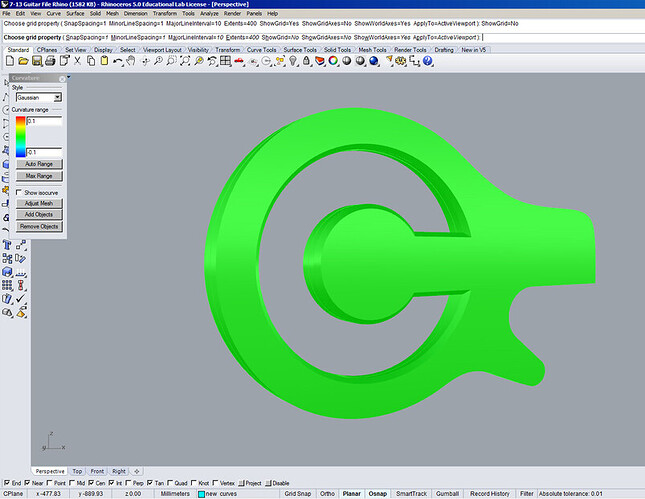Toggle the Int osnap checkbox
The image size is (645, 499).
click(111, 483)
